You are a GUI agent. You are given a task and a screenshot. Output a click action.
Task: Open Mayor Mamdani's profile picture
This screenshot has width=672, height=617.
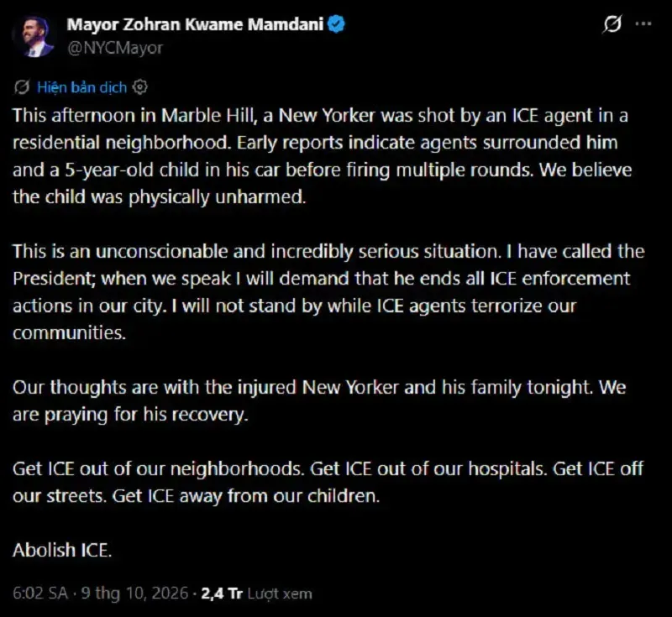34,36
